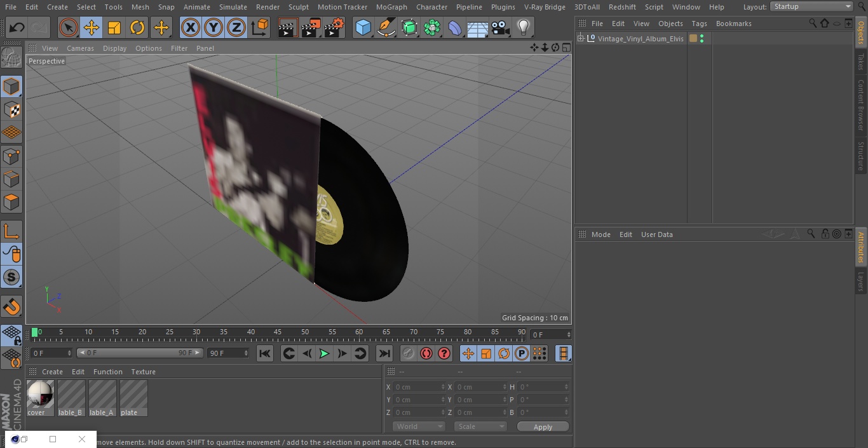Click the Make Editable icon
Viewport: 868px width, 448px height.
pos(11,58)
